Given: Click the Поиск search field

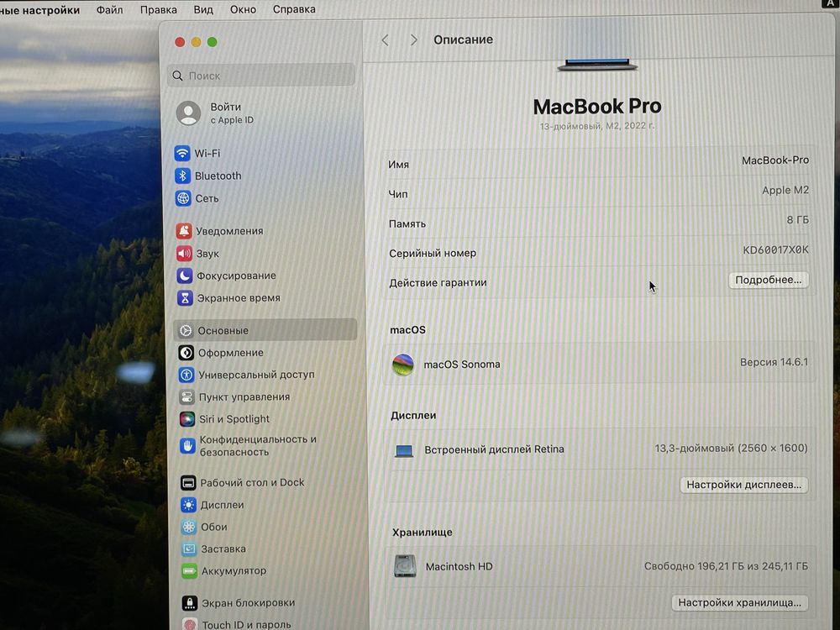Looking at the screenshot, I should pos(261,76).
